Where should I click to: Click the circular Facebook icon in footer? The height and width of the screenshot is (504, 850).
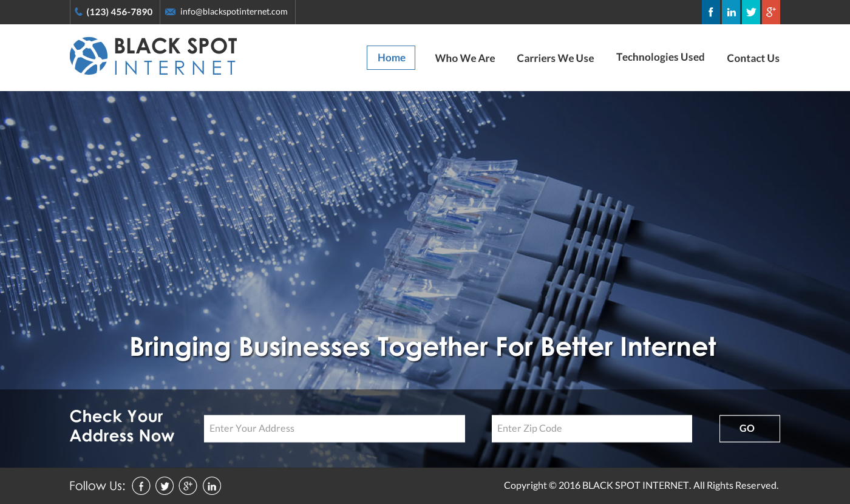click(x=141, y=486)
